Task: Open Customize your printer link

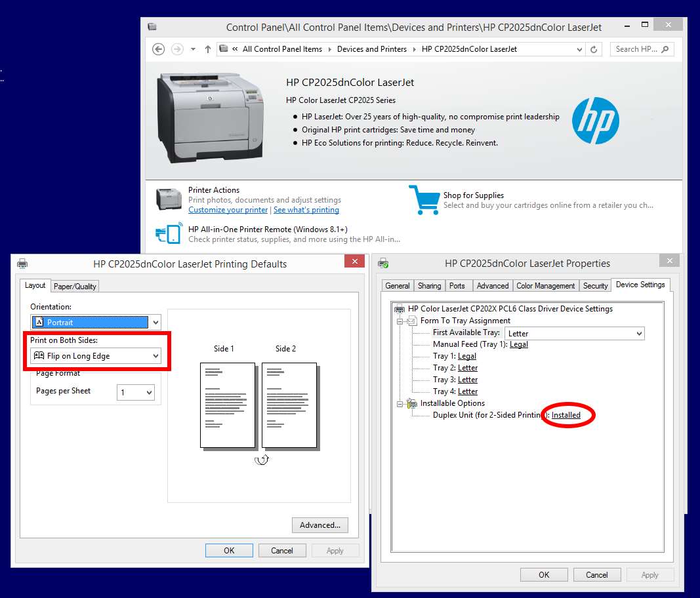Action: coord(228,210)
